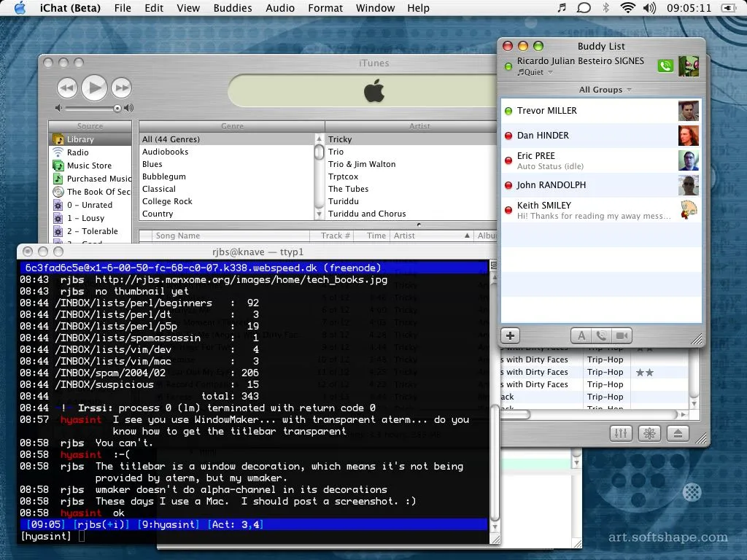Viewport: 747px width, 560px height.
Task: Click the iTunes music note menu bar icon
Action: 562,7
